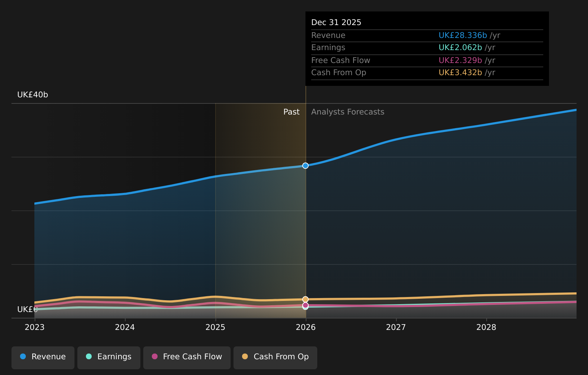This screenshot has width=588, height=375.
Task: Select the Revenue data point marker at 2026
Action: click(x=305, y=166)
